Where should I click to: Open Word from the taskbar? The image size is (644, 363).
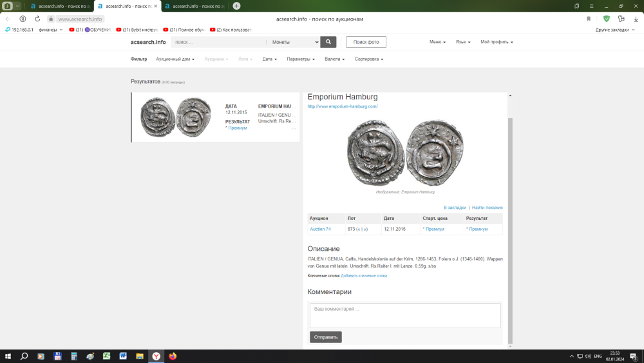pyautogui.click(x=122, y=356)
